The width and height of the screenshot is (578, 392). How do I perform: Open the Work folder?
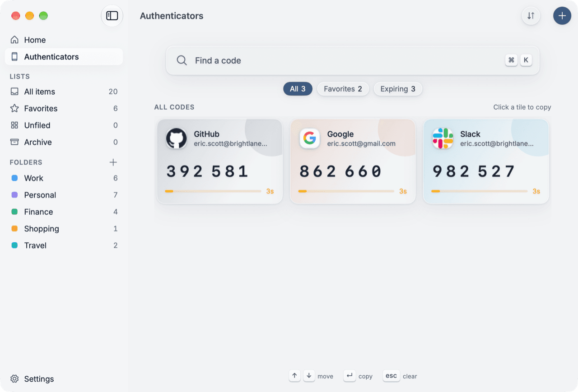coord(64,178)
